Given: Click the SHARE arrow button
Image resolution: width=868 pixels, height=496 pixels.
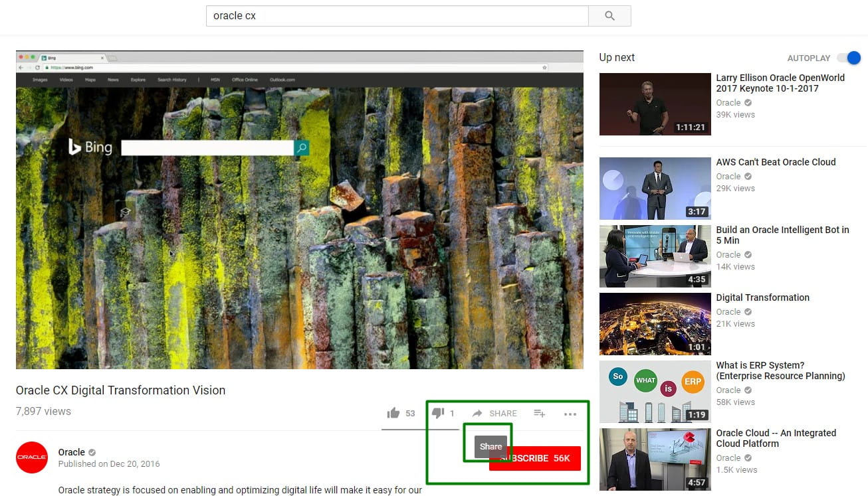Looking at the screenshot, I should click(x=494, y=414).
